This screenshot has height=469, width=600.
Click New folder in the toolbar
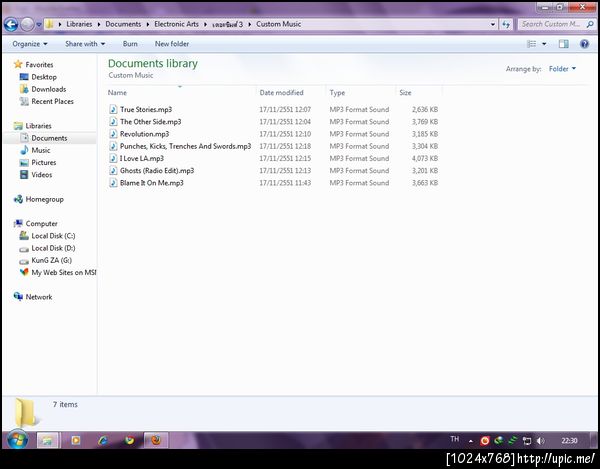(x=172, y=44)
